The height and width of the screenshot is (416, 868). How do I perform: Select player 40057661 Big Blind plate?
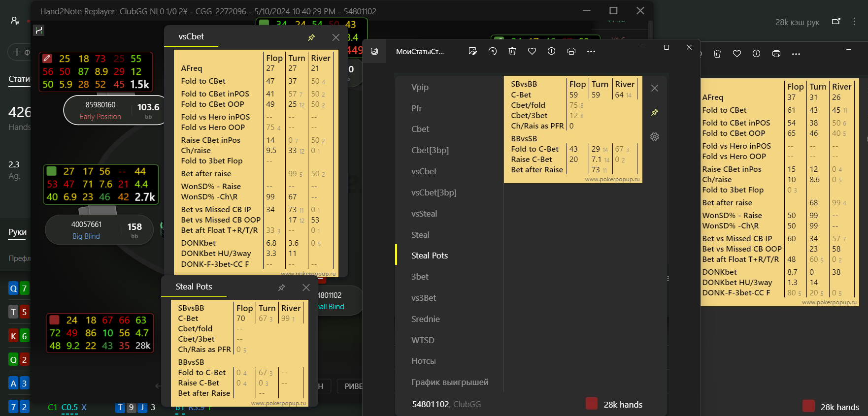99,230
